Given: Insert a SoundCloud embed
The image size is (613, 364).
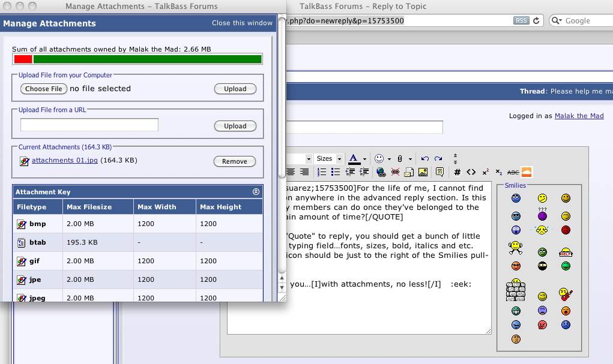Looking at the screenshot, I should click(527, 172).
